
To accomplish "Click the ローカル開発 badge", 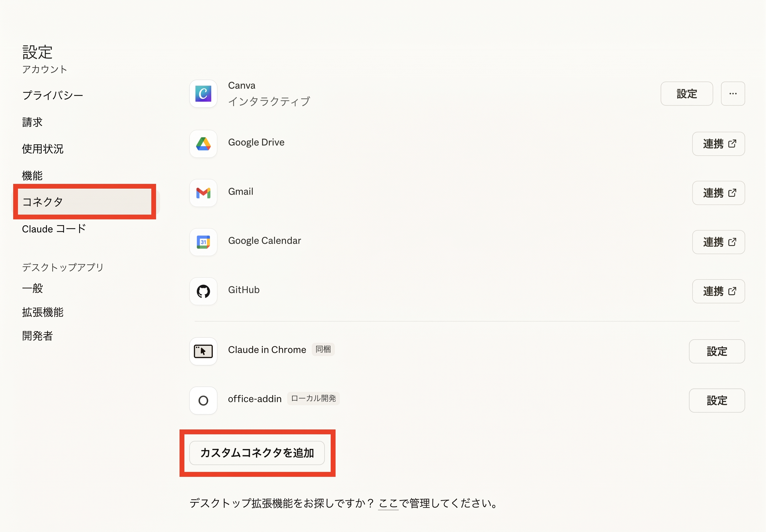I will (x=313, y=399).
